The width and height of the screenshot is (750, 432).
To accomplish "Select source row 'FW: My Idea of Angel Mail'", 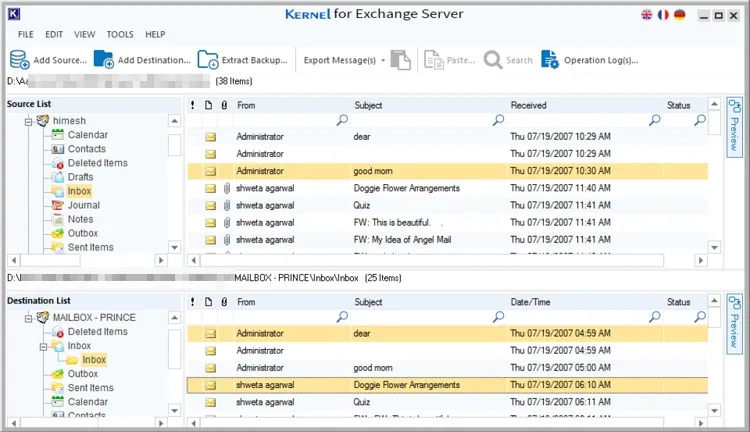I will [x=447, y=240].
